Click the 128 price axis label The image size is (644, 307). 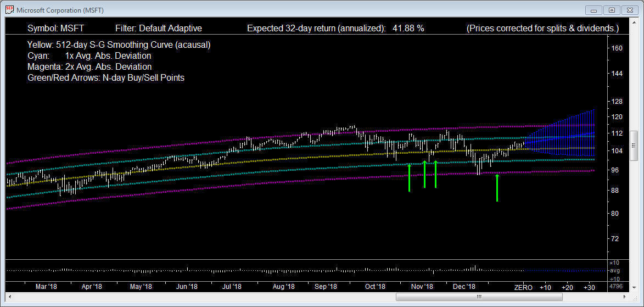[617, 102]
